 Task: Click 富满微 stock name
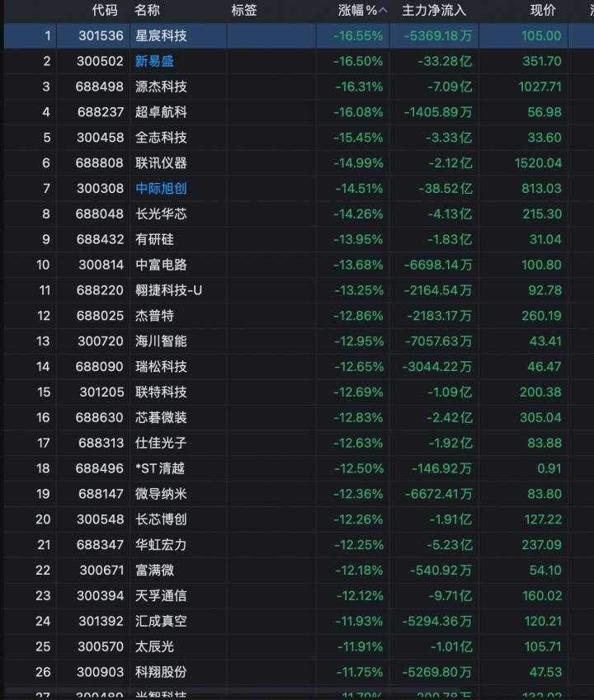pos(154,570)
